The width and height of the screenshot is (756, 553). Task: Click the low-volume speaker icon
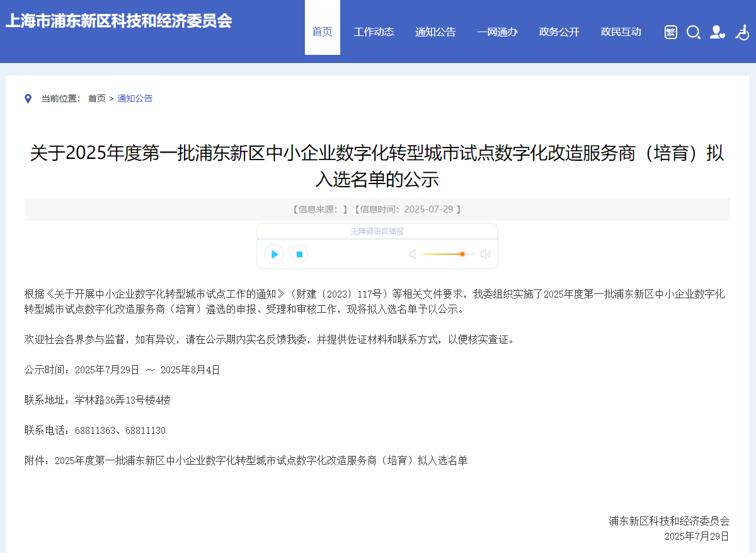tap(413, 254)
